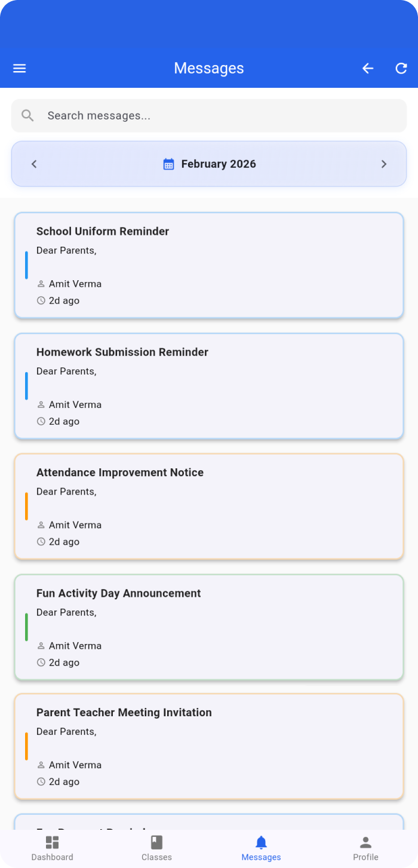Tap the back arrow icon
This screenshot has width=418, height=868.
click(368, 68)
